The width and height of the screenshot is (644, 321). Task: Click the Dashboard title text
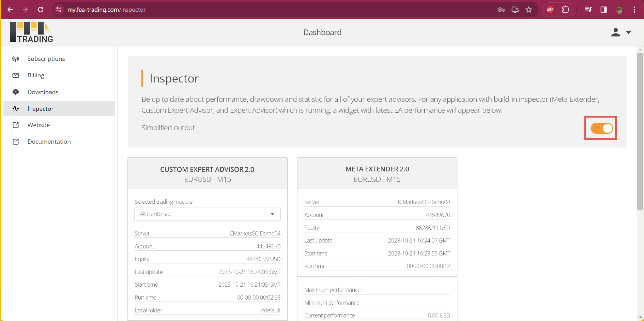(x=322, y=32)
